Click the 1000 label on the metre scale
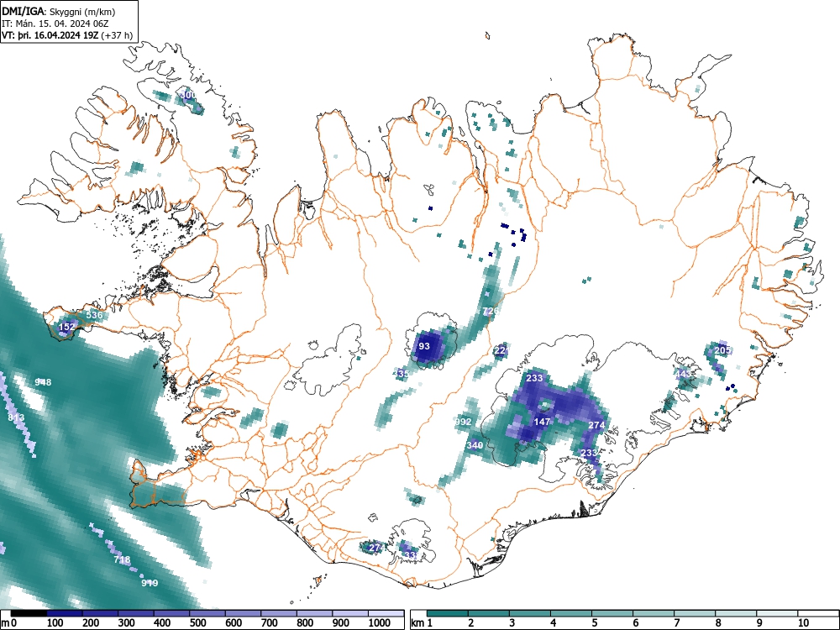 click(380, 623)
